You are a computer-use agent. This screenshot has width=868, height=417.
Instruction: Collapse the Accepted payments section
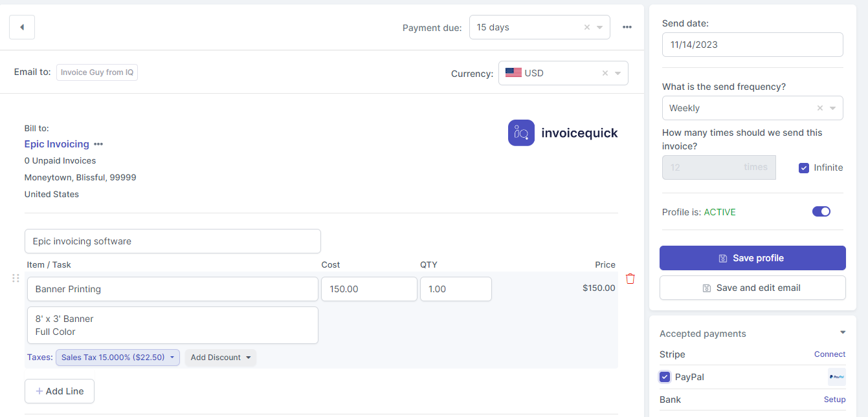(842, 332)
